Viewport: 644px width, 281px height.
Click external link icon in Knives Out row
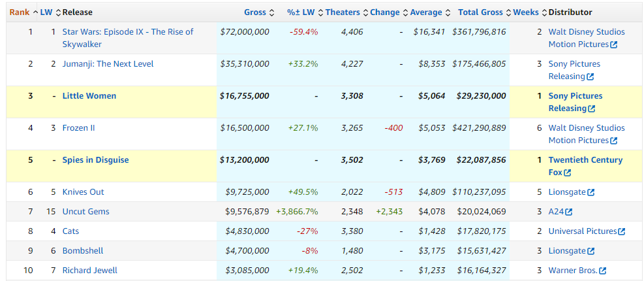pos(590,192)
